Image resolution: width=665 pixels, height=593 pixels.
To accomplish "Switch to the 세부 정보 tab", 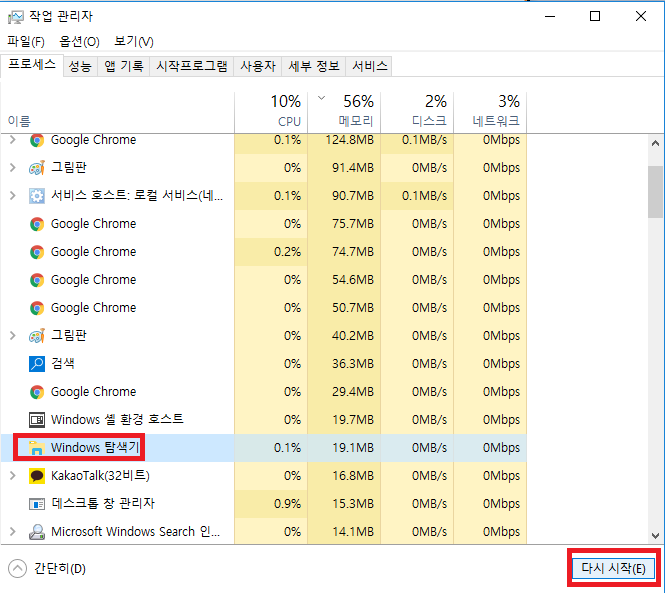I will (314, 66).
